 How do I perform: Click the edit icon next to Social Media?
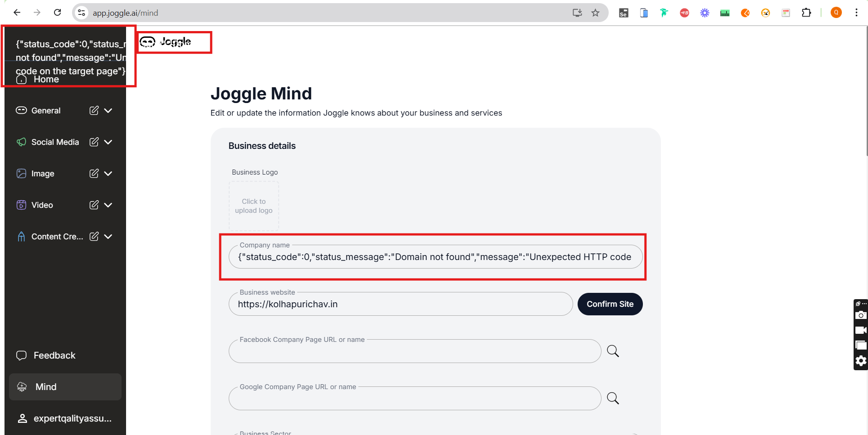pyautogui.click(x=94, y=142)
